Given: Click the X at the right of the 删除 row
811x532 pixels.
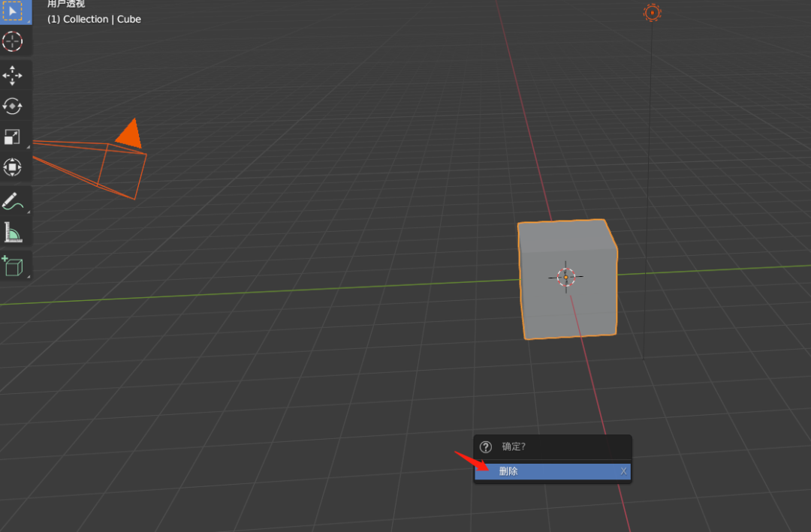Looking at the screenshot, I should (623, 471).
